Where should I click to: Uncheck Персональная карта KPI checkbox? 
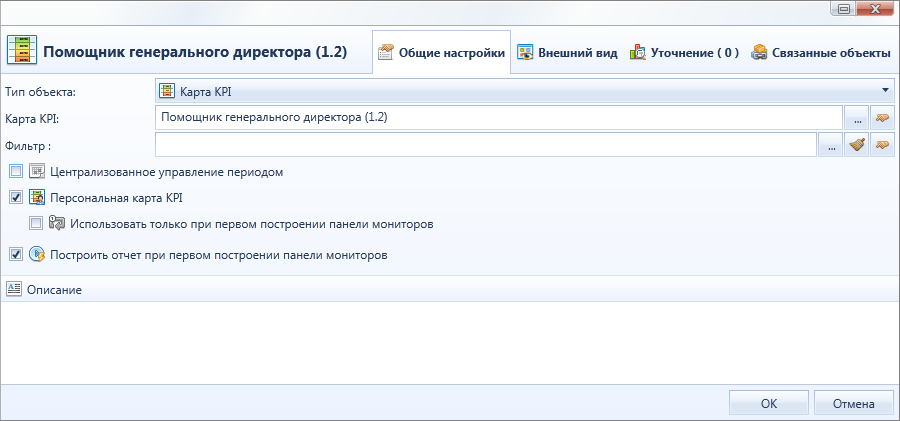(x=16, y=198)
